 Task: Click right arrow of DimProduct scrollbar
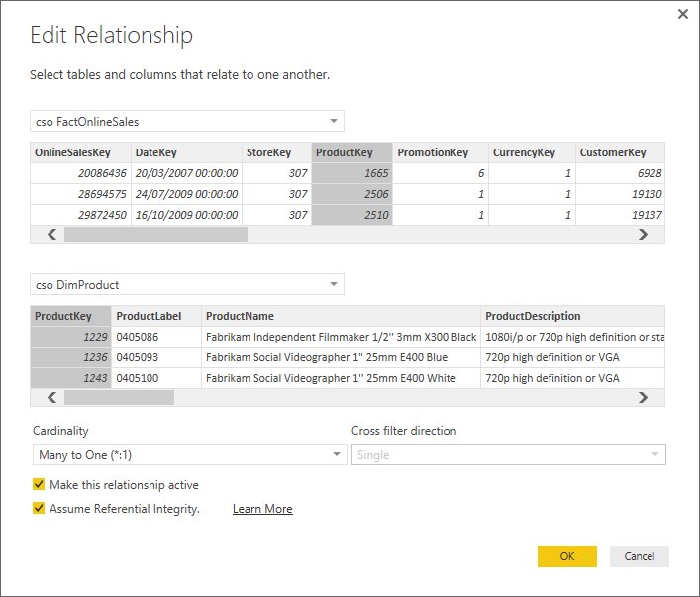643,397
